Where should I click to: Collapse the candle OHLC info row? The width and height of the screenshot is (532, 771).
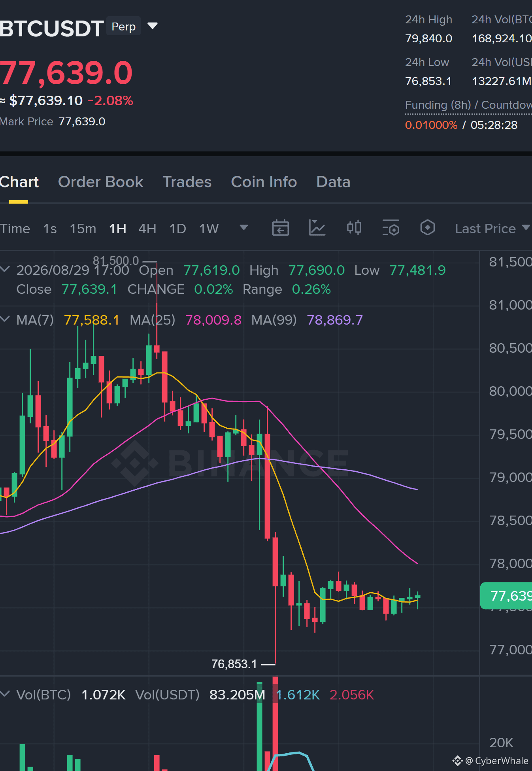coord(5,270)
